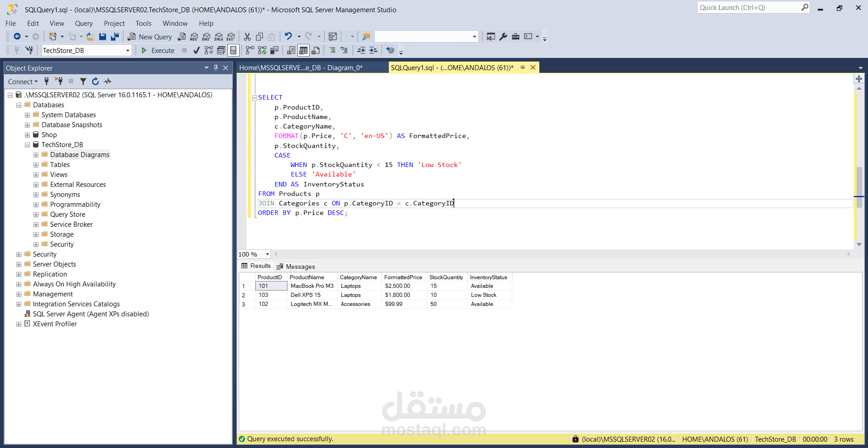Viewport: 868px width, 448px height.
Task: Toggle Results to File output mode
Action: point(316,50)
